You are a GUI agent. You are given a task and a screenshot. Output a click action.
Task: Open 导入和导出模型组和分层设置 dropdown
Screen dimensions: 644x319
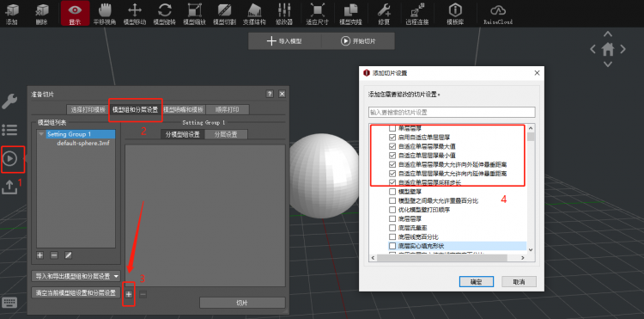click(76, 276)
